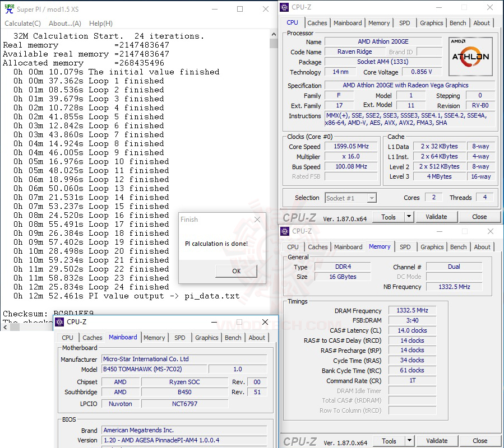Expand the Socket #1 selection dropdown
The width and height of the screenshot is (504, 448).
click(372, 198)
